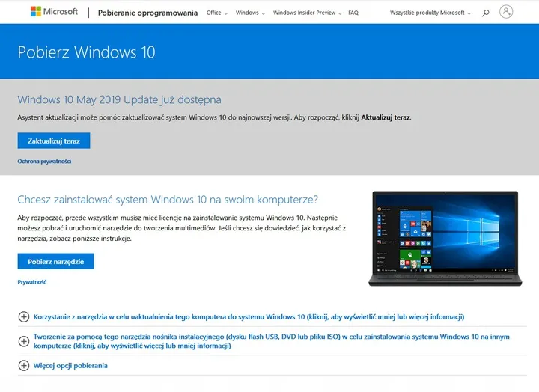Expand the Windows dropdown menu

250,13
